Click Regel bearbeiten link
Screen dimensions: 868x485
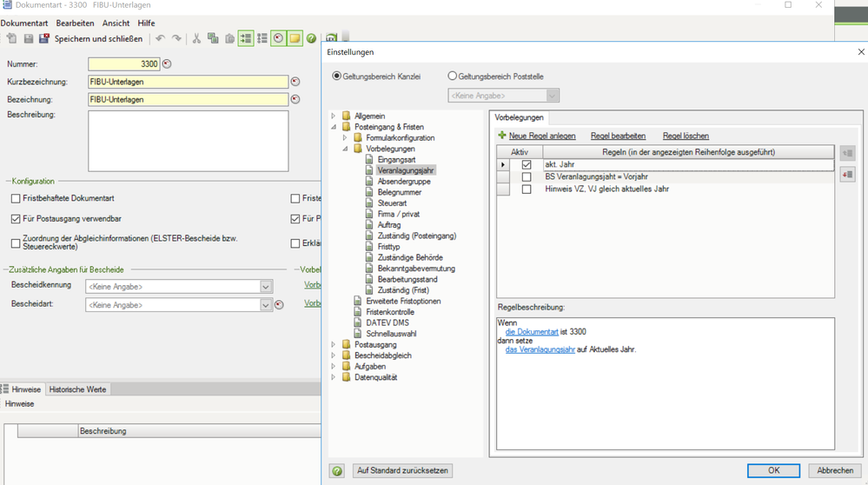coord(618,136)
